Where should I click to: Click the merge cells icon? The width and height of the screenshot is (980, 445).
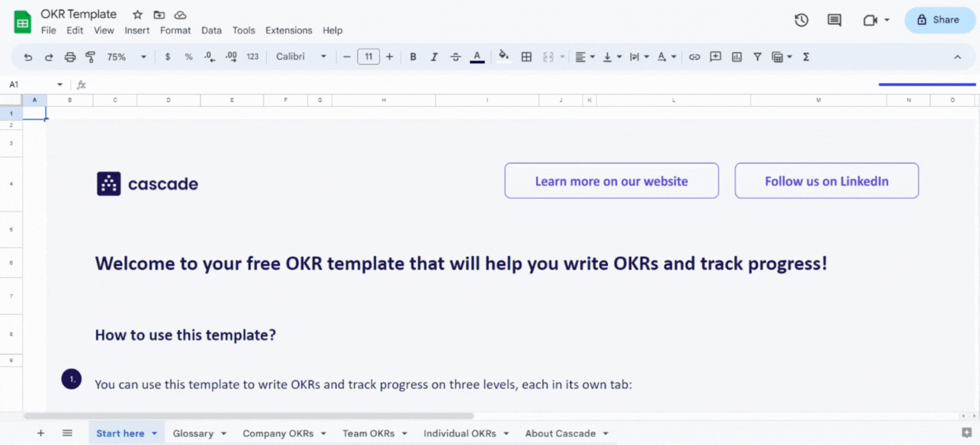[548, 57]
